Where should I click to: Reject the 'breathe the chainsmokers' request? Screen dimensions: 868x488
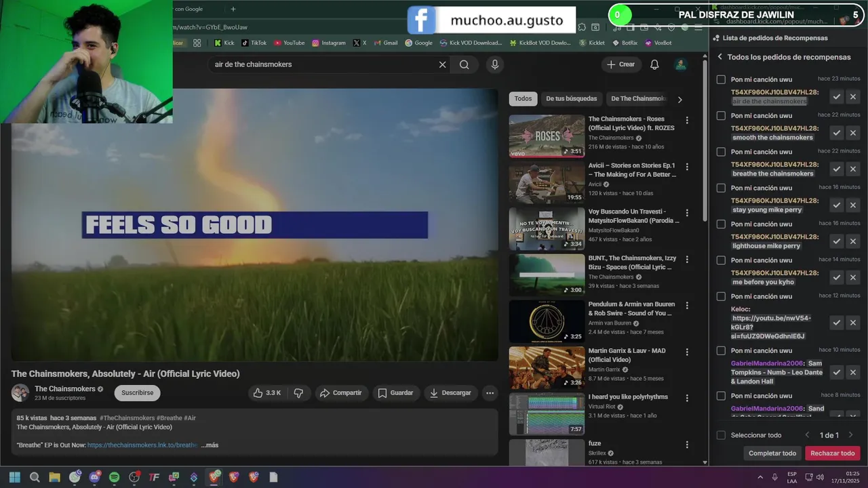(x=853, y=169)
